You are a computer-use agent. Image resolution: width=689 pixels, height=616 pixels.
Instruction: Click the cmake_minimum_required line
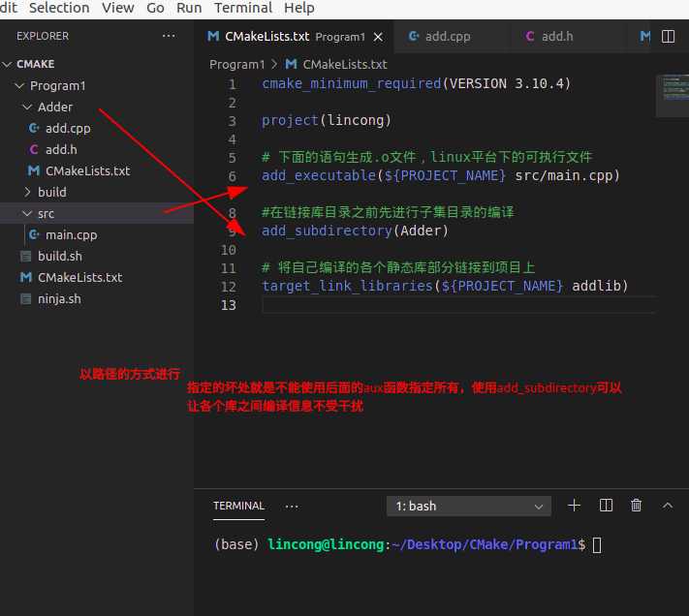coord(416,84)
